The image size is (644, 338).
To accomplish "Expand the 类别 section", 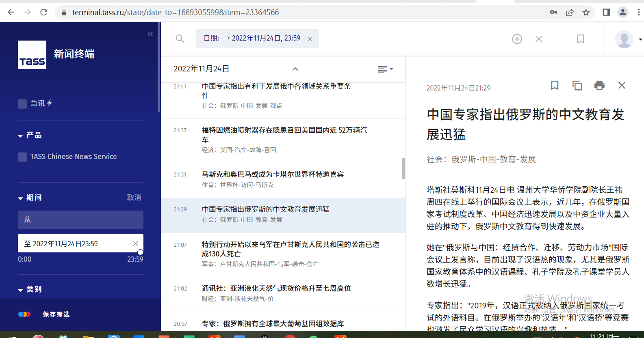I will 20,290.
